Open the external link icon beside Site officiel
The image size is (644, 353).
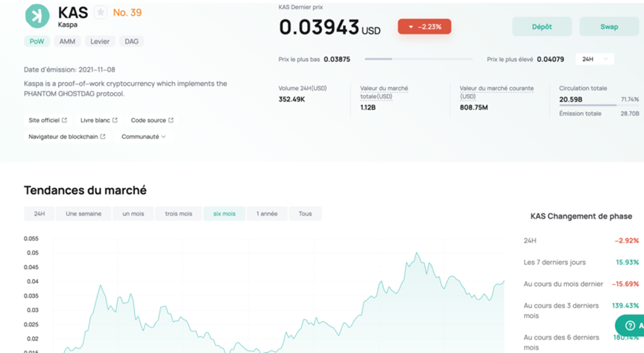tap(65, 120)
